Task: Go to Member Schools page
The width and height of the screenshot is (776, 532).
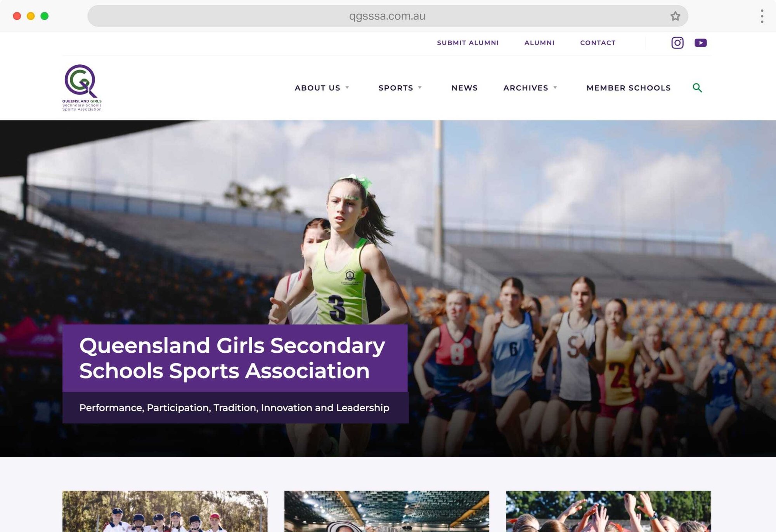Action: point(629,88)
